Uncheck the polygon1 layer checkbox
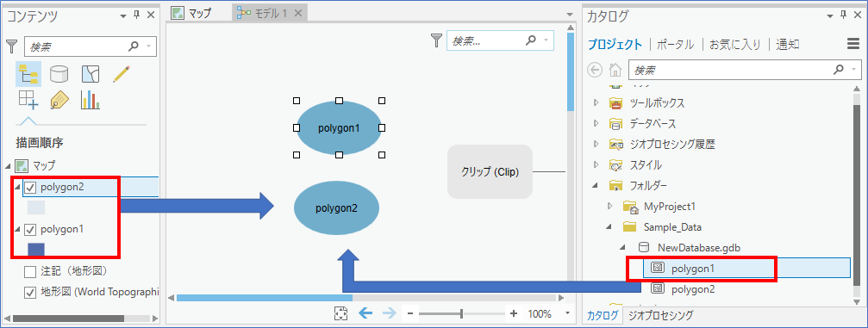 (x=30, y=229)
